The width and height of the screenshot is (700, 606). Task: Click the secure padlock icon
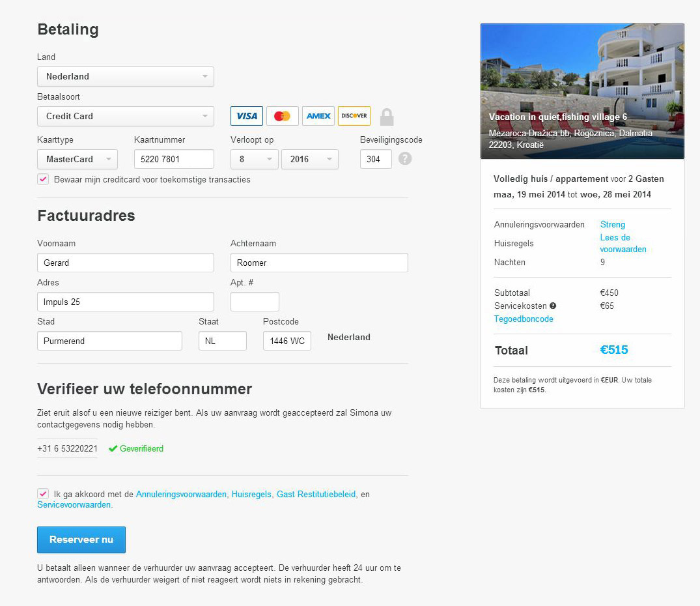[387, 117]
